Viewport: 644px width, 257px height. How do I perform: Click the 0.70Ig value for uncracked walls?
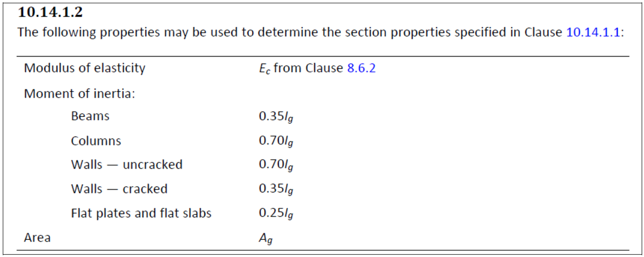point(276,165)
